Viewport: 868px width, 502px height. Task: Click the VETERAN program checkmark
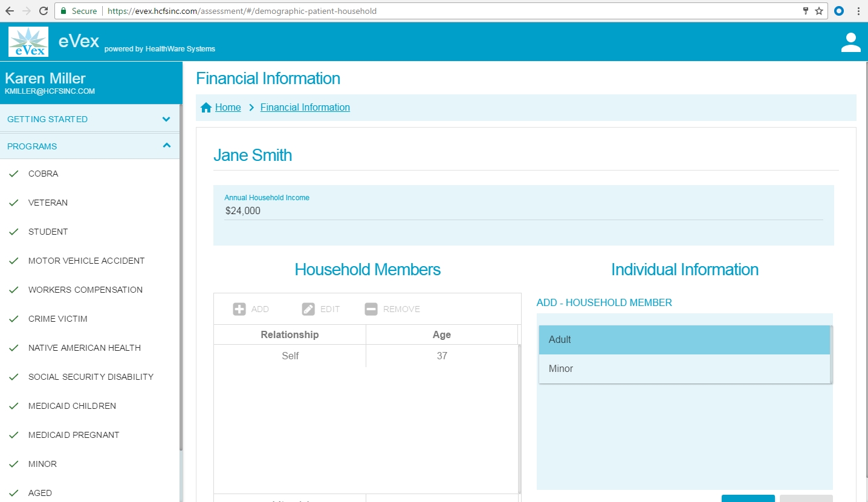click(x=14, y=203)
